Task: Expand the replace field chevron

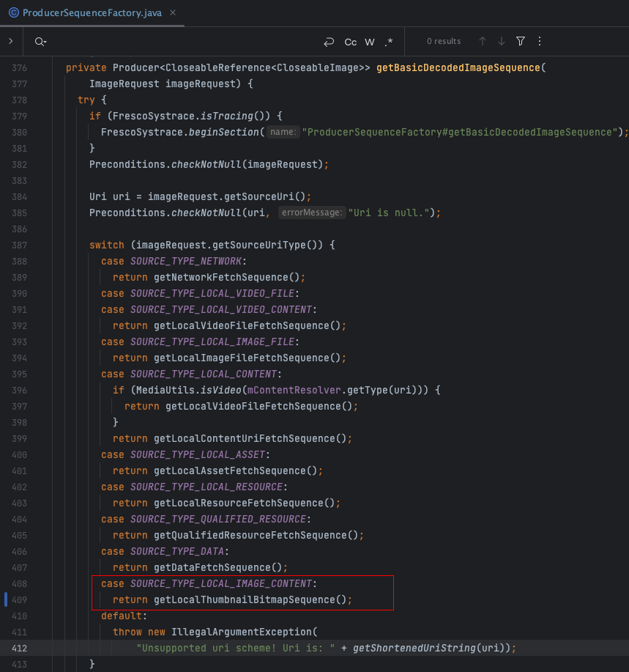Action: point(11,41)
